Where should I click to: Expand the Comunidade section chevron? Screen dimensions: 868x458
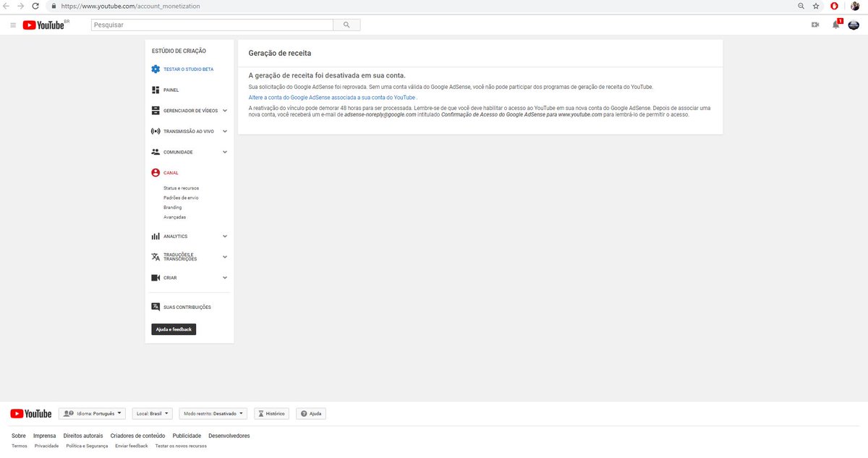pyautogui.click(x=225, y=152)
